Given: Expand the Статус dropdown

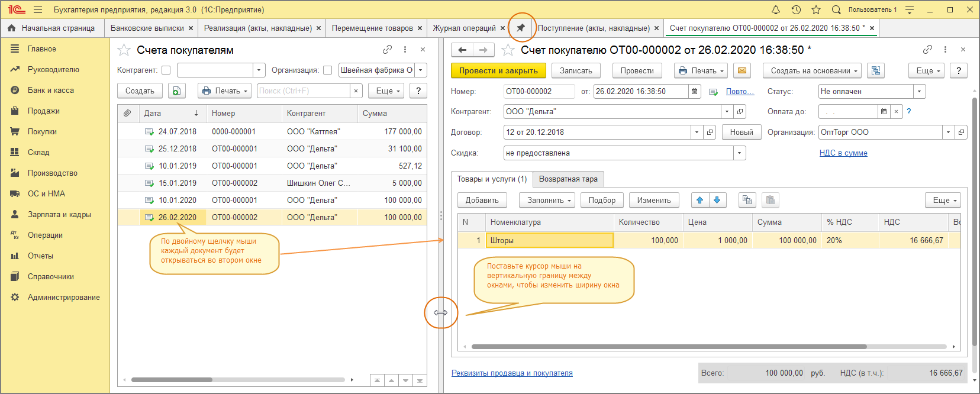Looking at the screenshot, I should tap(919, 92).
